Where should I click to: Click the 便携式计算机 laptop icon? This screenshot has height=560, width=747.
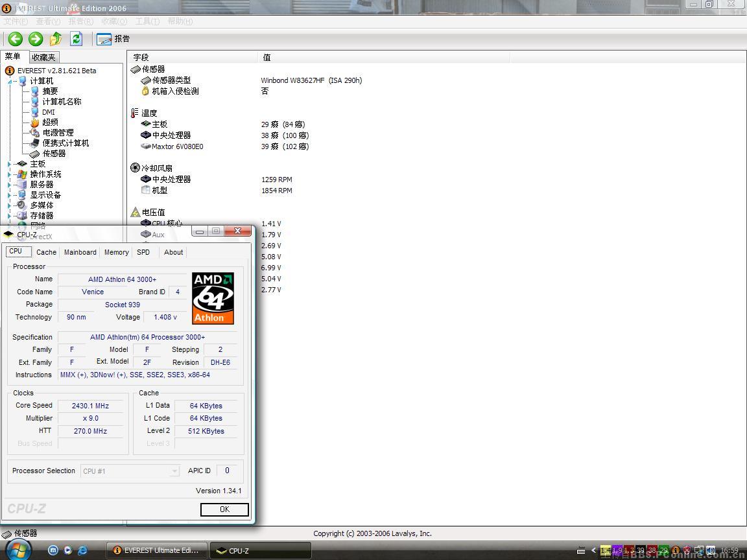(x=35, y=143)
